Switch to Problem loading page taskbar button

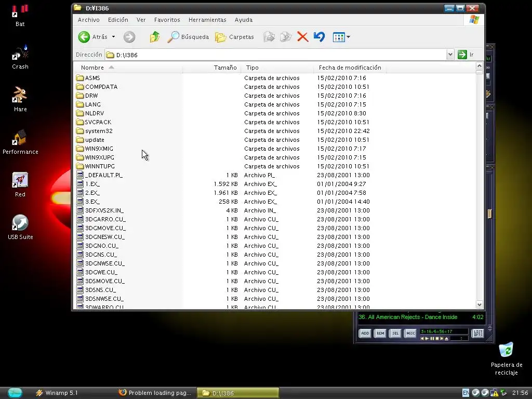coord(156,393)
